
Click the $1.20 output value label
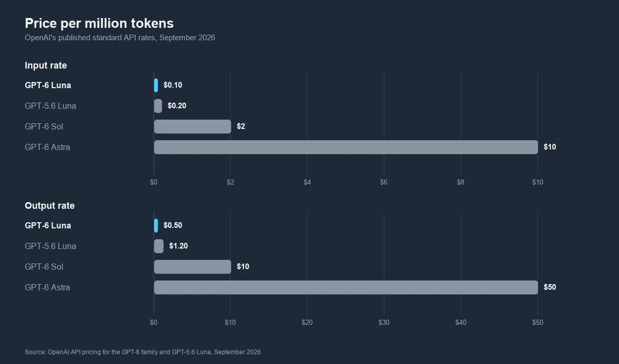click(x=178, y=246)
